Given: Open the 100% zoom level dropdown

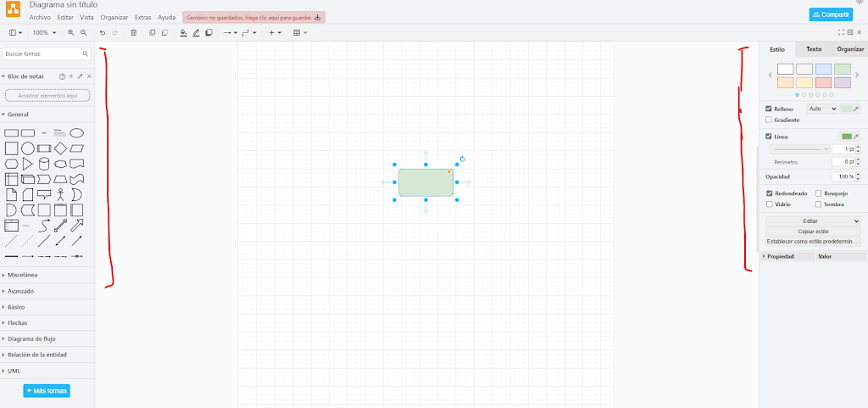Looking at the screenshot, I should tap(44, 33).
